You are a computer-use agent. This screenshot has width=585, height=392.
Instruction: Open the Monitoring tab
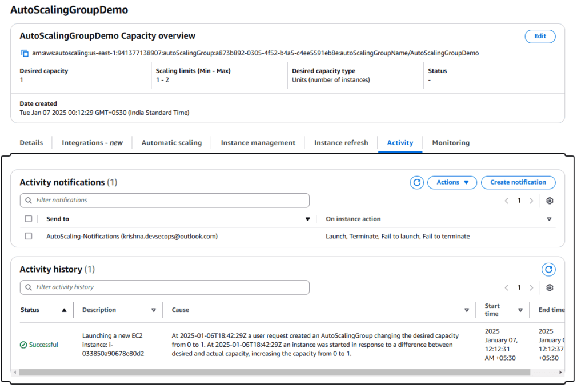(451, 143)
